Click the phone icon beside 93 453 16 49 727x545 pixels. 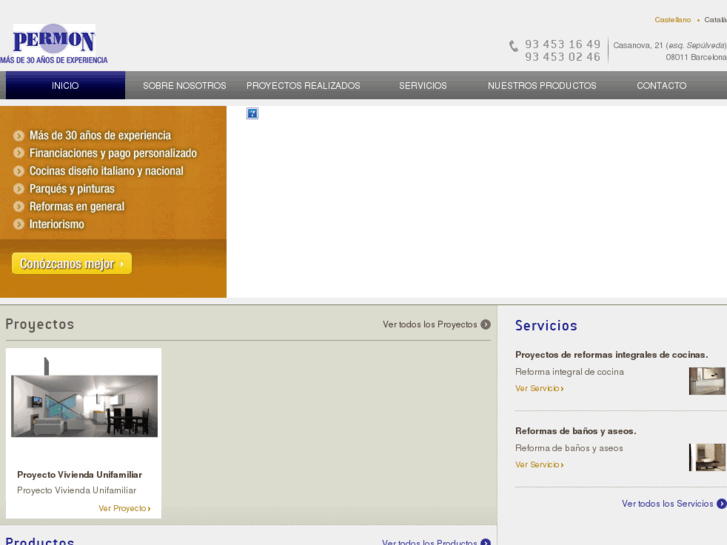click(x=513, y=46)
